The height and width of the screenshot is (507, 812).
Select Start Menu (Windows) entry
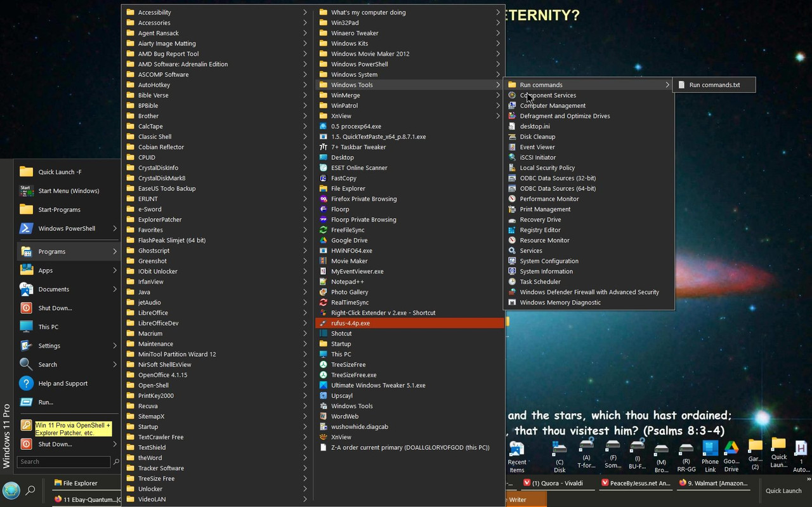69,190
